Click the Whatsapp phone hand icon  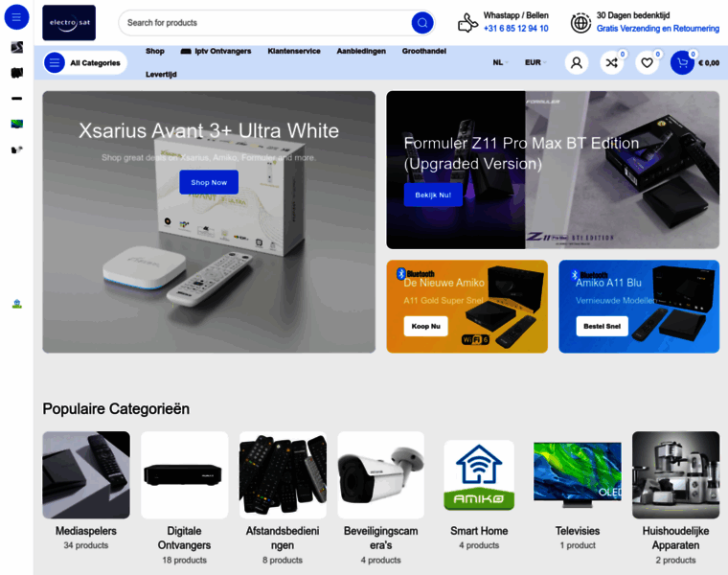[467, 22]
